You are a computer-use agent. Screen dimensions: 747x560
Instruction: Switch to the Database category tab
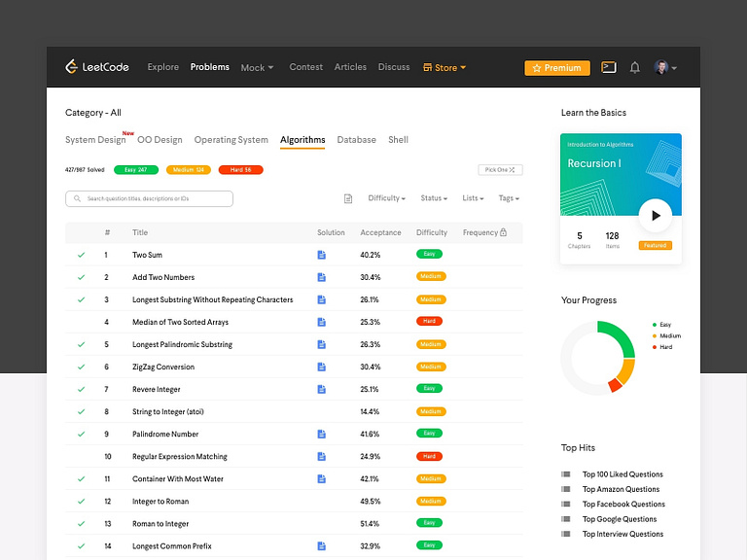(356, 140)
